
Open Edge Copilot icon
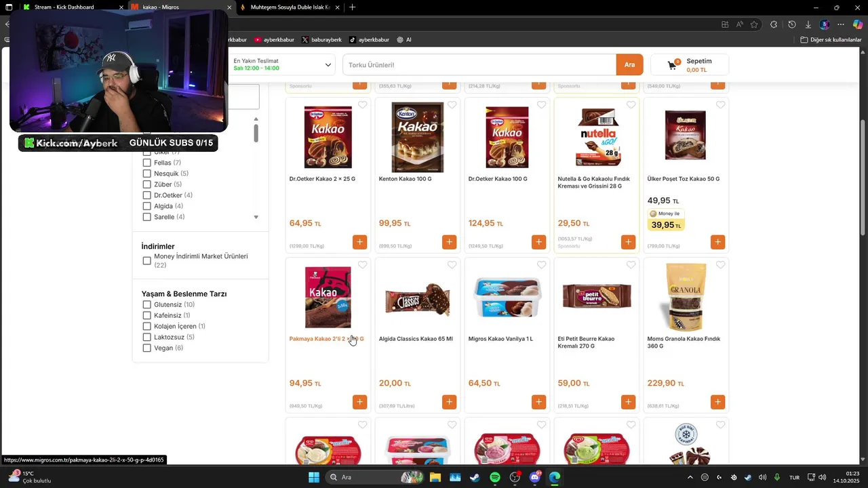point(857,24)
